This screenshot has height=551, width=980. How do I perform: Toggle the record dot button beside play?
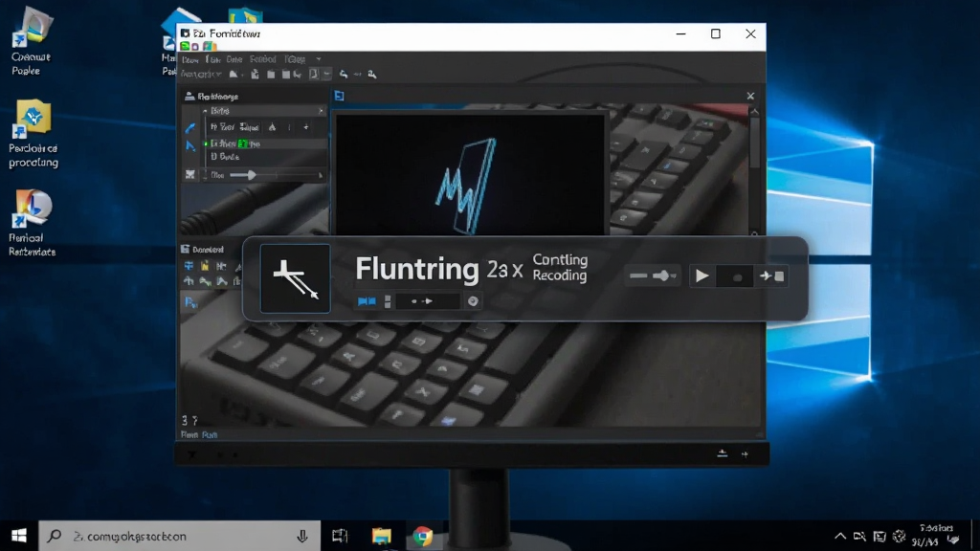coord(737,276)
